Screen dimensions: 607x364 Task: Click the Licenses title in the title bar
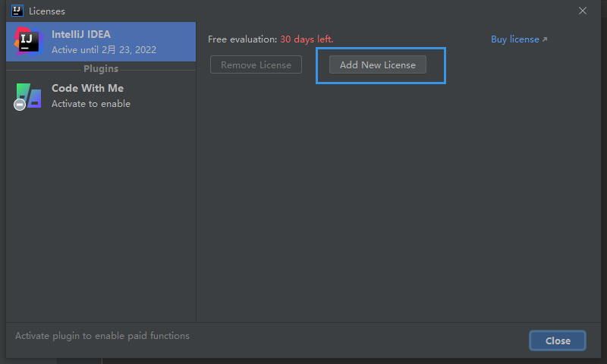tap(47, 11)
